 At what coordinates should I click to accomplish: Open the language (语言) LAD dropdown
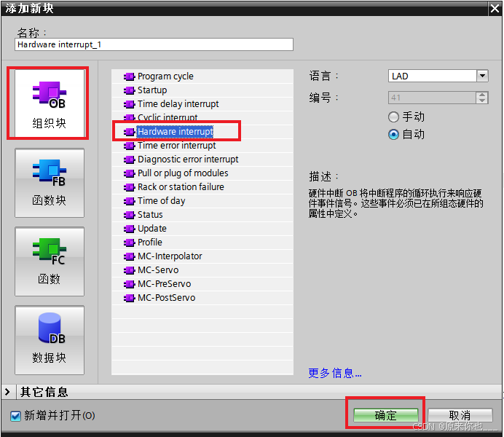482,76
